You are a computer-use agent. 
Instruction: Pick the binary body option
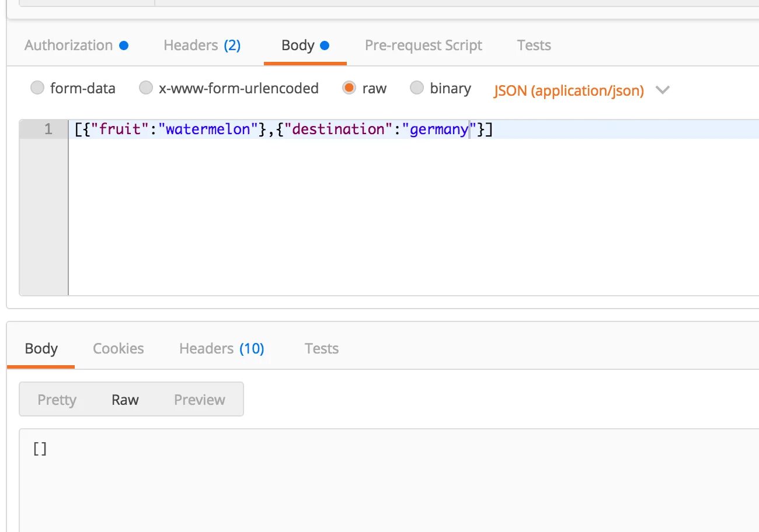coord(417,88)
